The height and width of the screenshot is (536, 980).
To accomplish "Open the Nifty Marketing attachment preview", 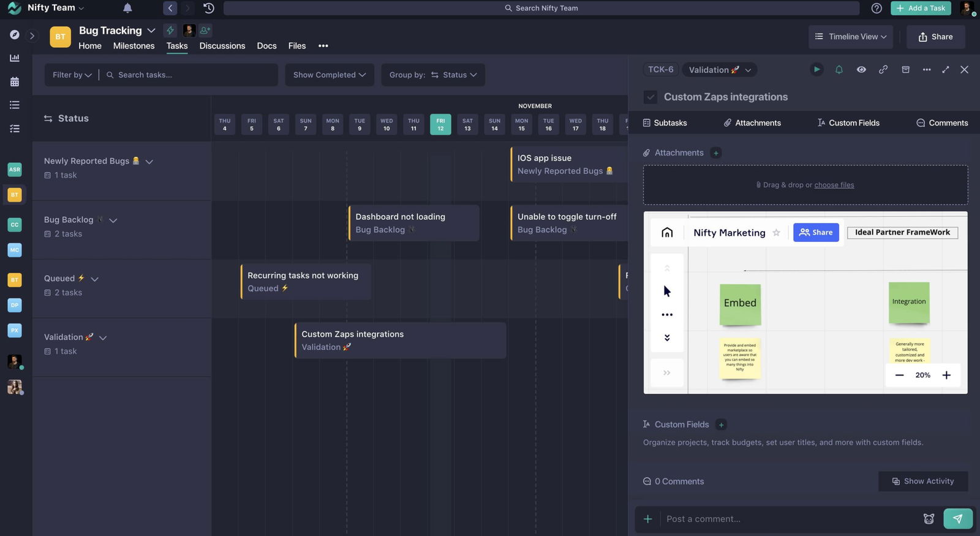I will (805, 303).
